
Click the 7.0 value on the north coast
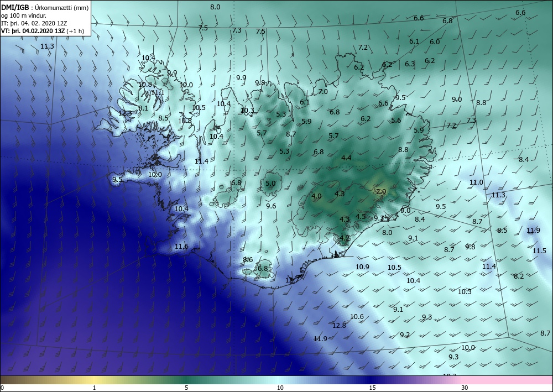[323, 92]
